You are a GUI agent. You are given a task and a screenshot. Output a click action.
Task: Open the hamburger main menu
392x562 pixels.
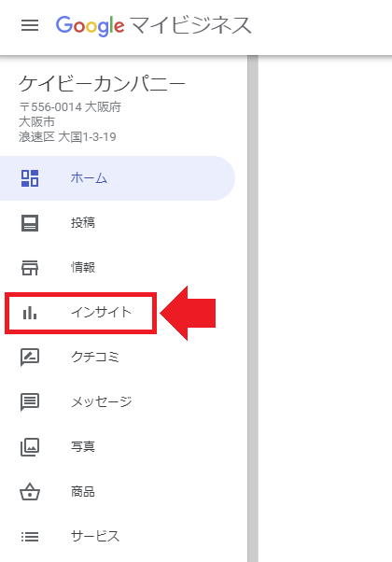[x=30, y=25]
